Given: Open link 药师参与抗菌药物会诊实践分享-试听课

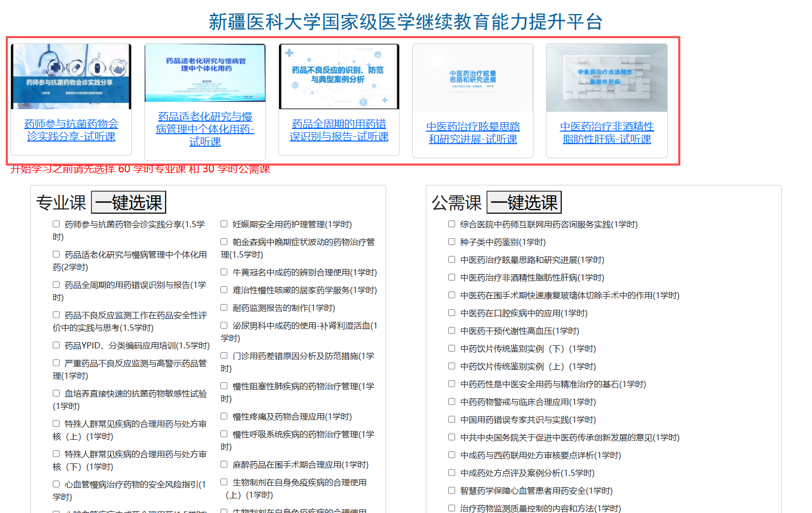Looking at the screenshot, I should 71,130.
